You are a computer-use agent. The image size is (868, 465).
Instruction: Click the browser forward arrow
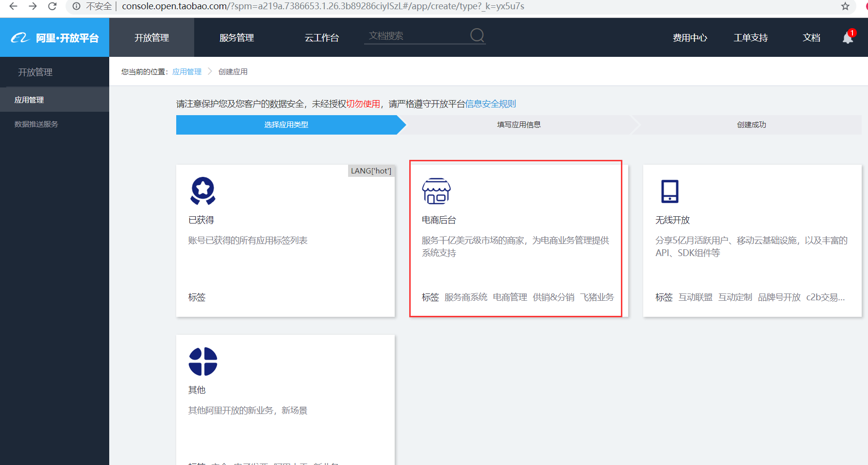click(33, 6)
